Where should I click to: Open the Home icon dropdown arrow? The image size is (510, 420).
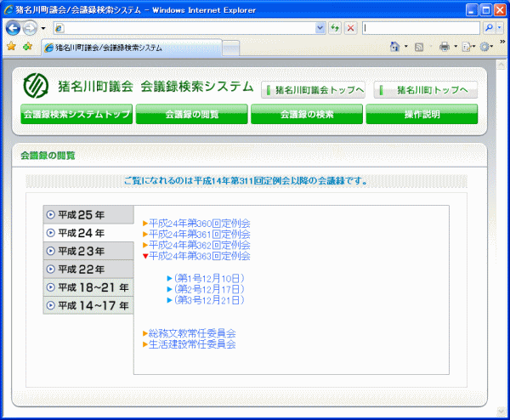(x=406, y=47)
